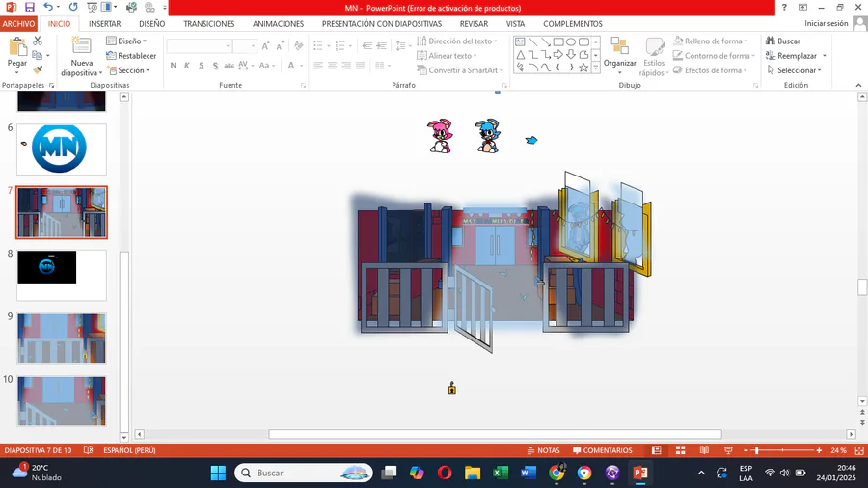The width and height of the screenshot is (868, 488).
Task: Select the text box shape in gallery
Action: [521, 42]
